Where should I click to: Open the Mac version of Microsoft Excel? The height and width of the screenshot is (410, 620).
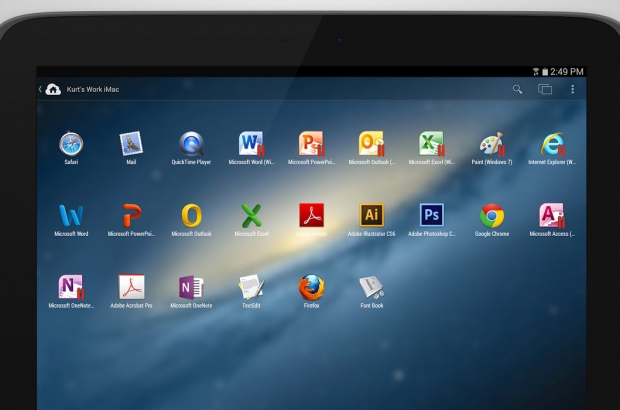pos(251,216)
